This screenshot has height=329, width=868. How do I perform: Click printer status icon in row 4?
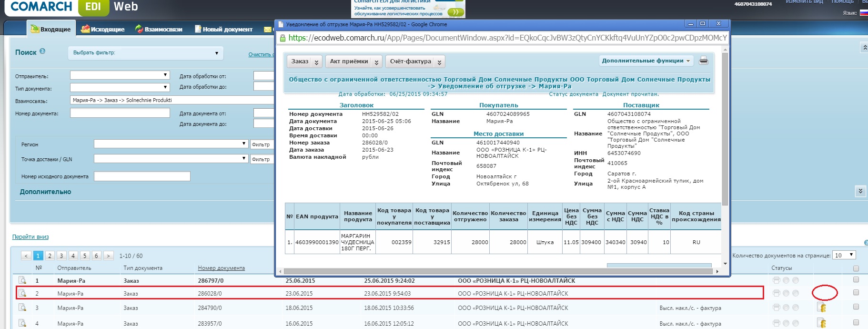pyautogui.click(x=777, y=323)
